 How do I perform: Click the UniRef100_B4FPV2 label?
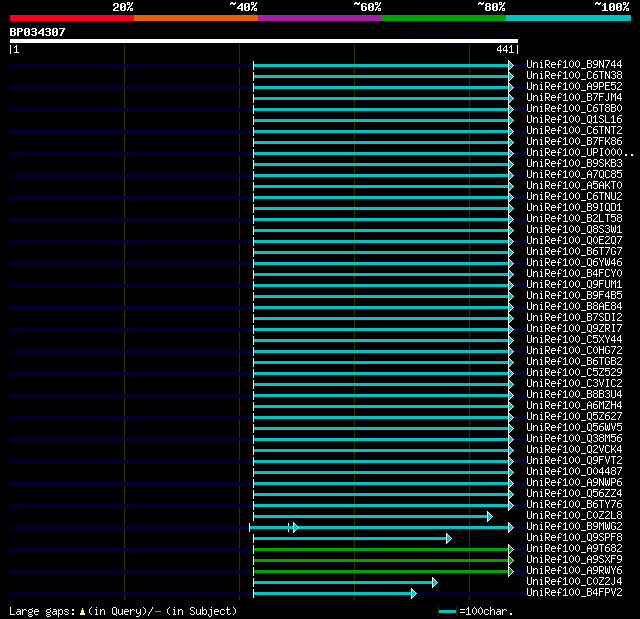click(x=574, y=593)
